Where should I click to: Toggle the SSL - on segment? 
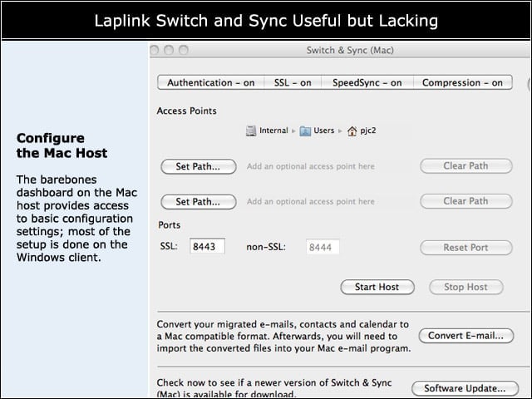click(x=293, y=82)
